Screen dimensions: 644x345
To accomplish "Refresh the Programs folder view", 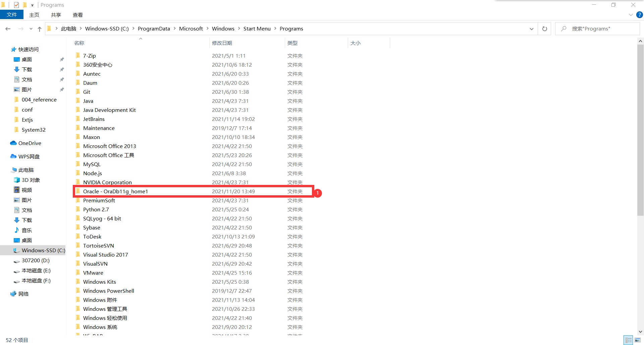I will [x=545, y=29].
